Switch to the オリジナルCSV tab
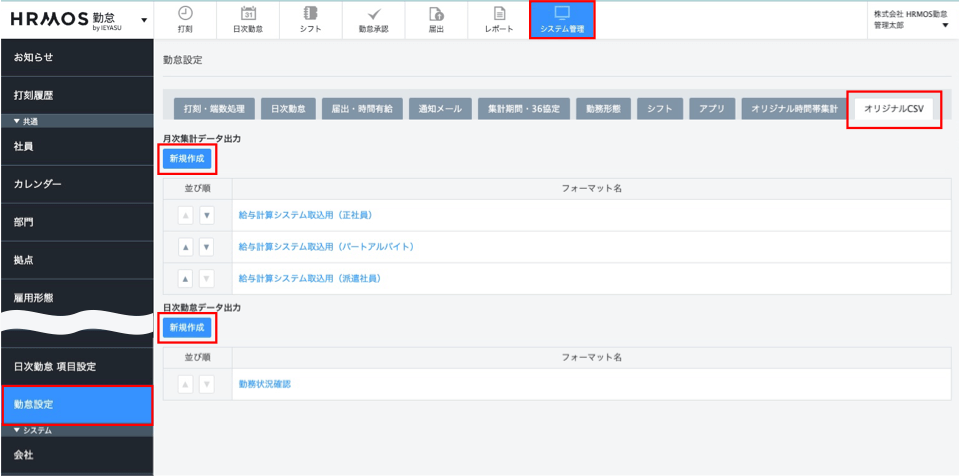This screenshot has height=476, width=959. pos(893,108)
